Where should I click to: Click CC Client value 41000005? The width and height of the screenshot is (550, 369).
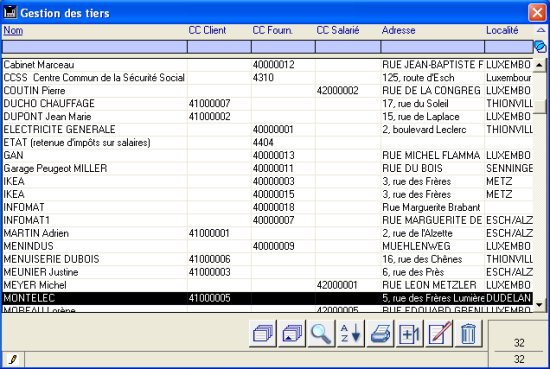209,298
